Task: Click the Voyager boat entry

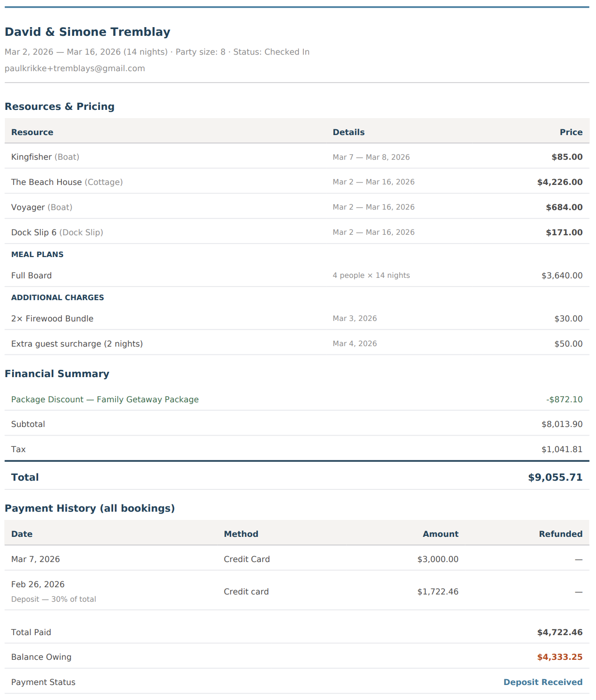Action: pyautogui.click(x=28, y=207)
